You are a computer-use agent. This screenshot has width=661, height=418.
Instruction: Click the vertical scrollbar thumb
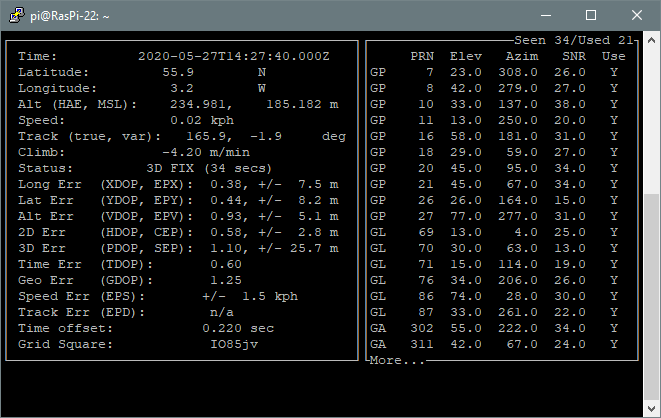[x=651, y=295]
